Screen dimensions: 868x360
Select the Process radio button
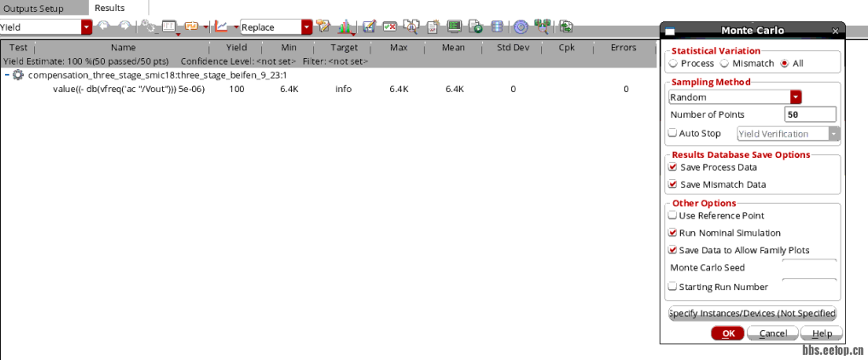click(673, 64)
